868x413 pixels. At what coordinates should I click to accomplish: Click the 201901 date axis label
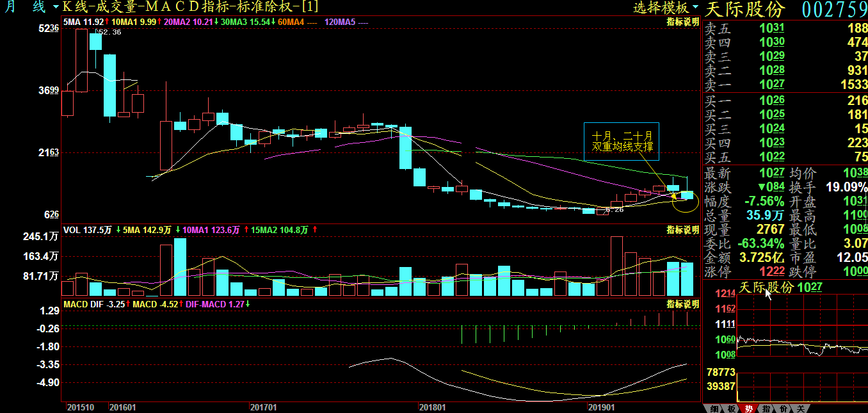601,407
